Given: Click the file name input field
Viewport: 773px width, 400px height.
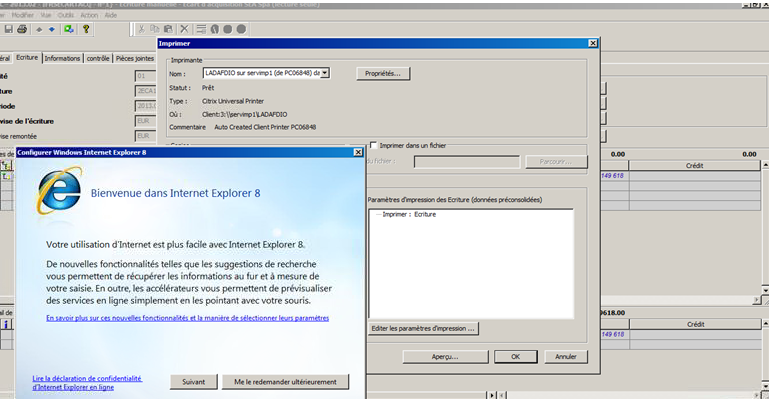Looking at the screenshot, I should 467,162.
